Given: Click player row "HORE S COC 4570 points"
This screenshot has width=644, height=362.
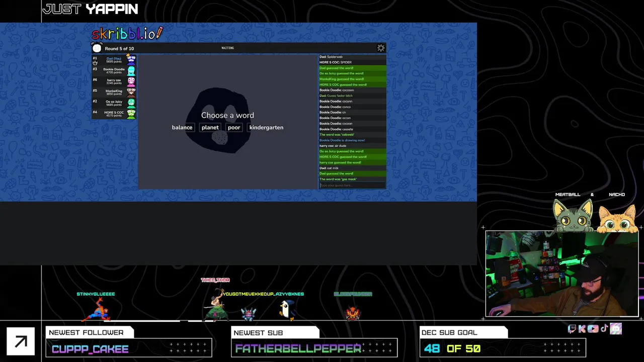Looking at the screenshot, I should click(x=114, y=114).
